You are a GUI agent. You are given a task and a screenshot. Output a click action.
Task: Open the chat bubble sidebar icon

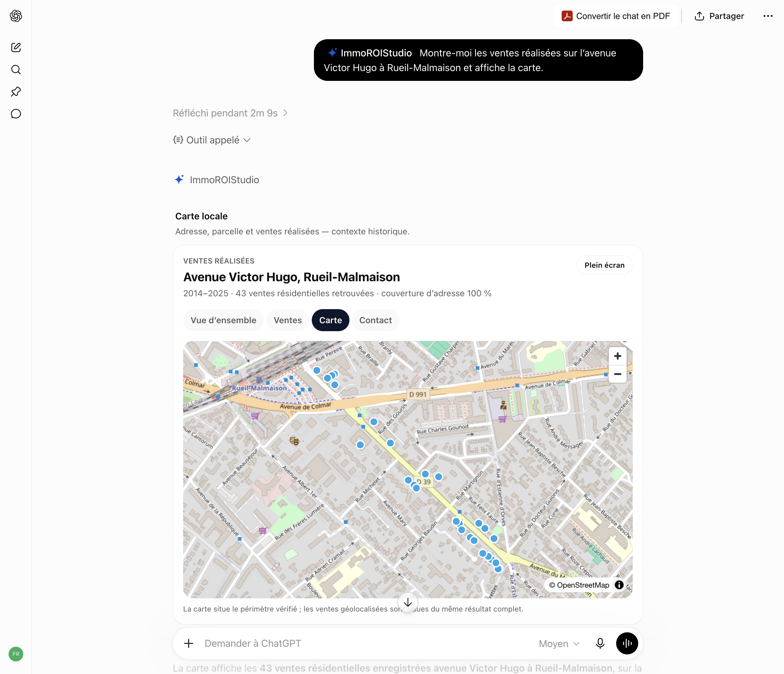pyautogui.click(x=16, y=114)
